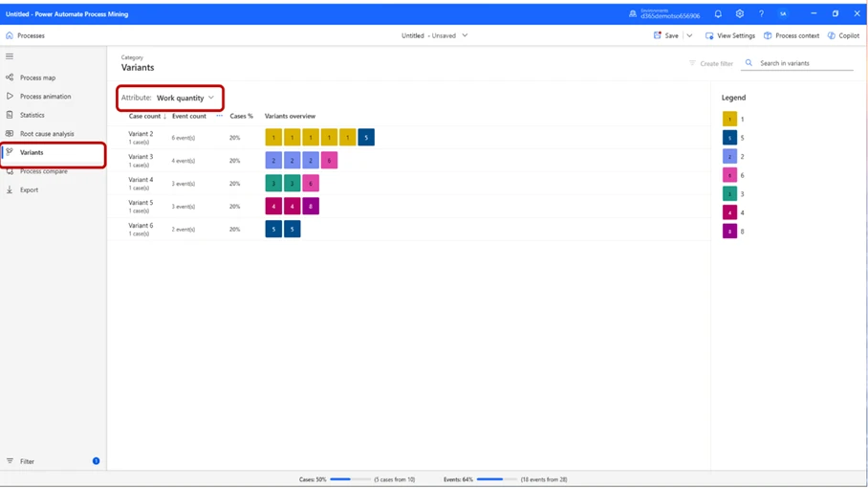
Task: Open the Copilot pane
Action: click(x=843, y=35)
